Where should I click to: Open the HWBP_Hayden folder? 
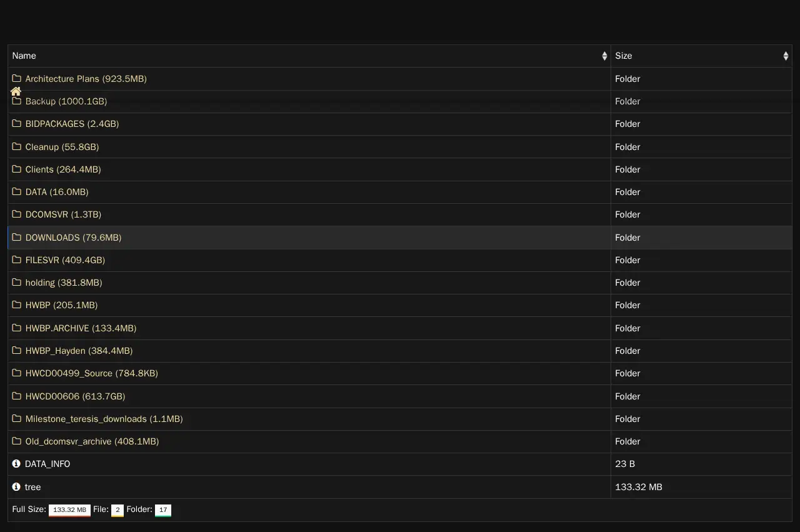click(x=79, y=351)
